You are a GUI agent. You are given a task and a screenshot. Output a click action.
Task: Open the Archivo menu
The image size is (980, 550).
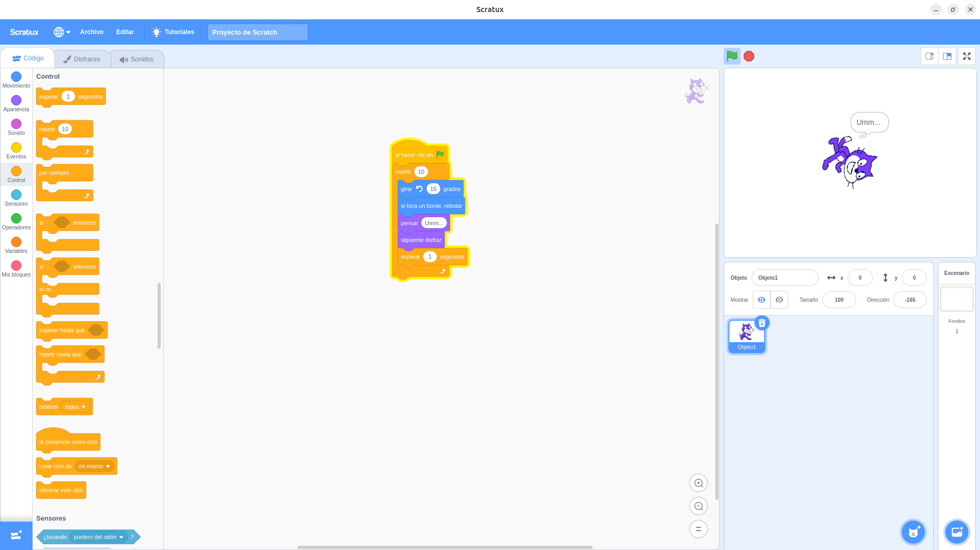tap(91, 32)
